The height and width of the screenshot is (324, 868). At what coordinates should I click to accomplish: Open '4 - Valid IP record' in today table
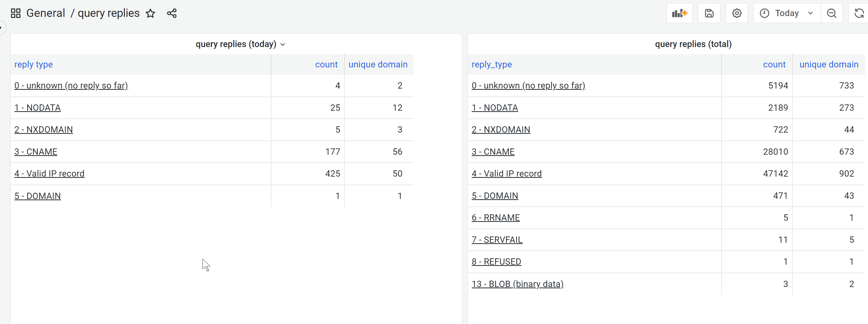(49, 174)
